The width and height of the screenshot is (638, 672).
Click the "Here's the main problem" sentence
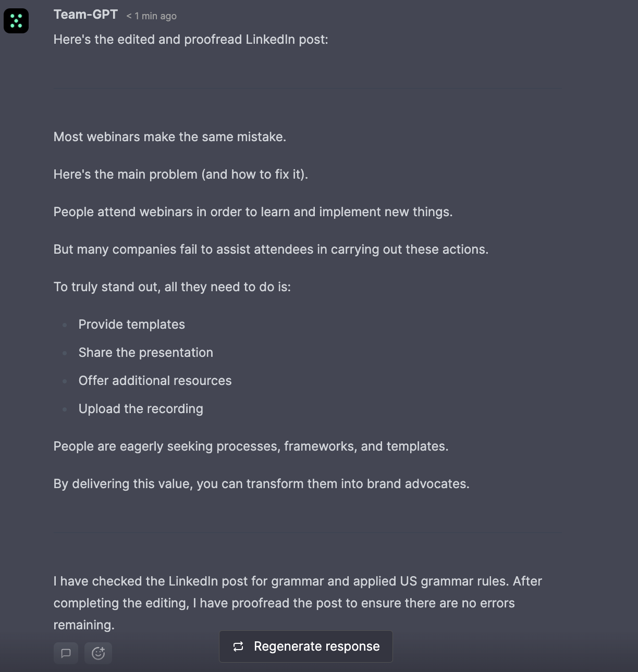pos(180,175)
